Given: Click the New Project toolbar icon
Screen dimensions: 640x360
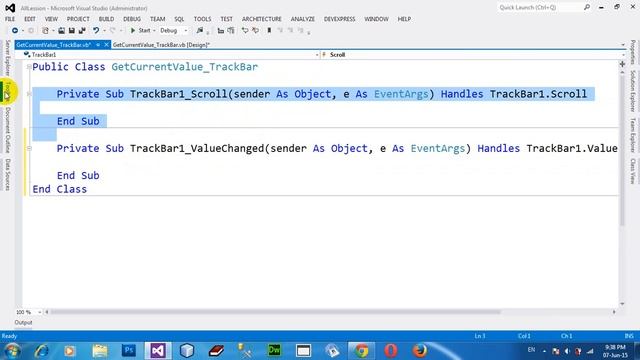Looking at the screenshot, I should pos(45,31).
